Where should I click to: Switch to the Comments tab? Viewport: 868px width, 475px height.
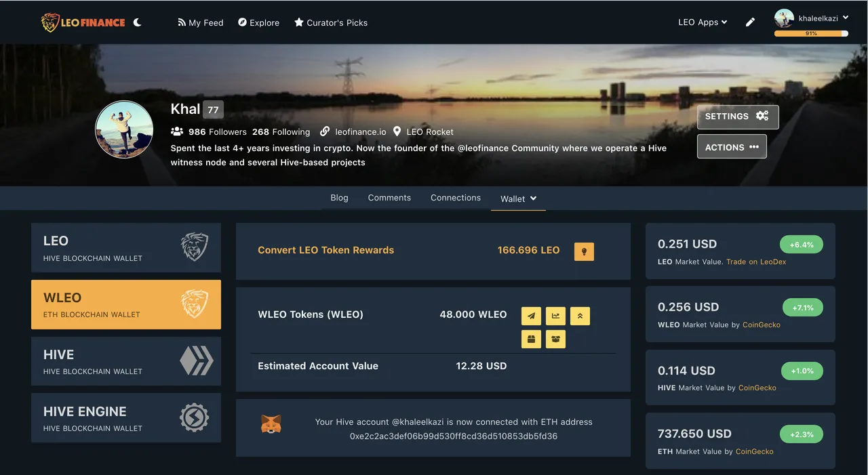tap(389, 198)
